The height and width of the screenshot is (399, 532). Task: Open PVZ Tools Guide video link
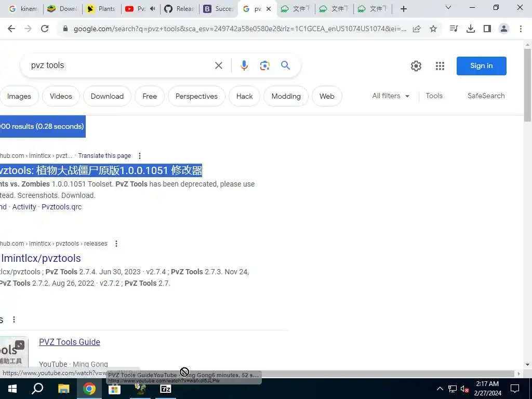70,342
